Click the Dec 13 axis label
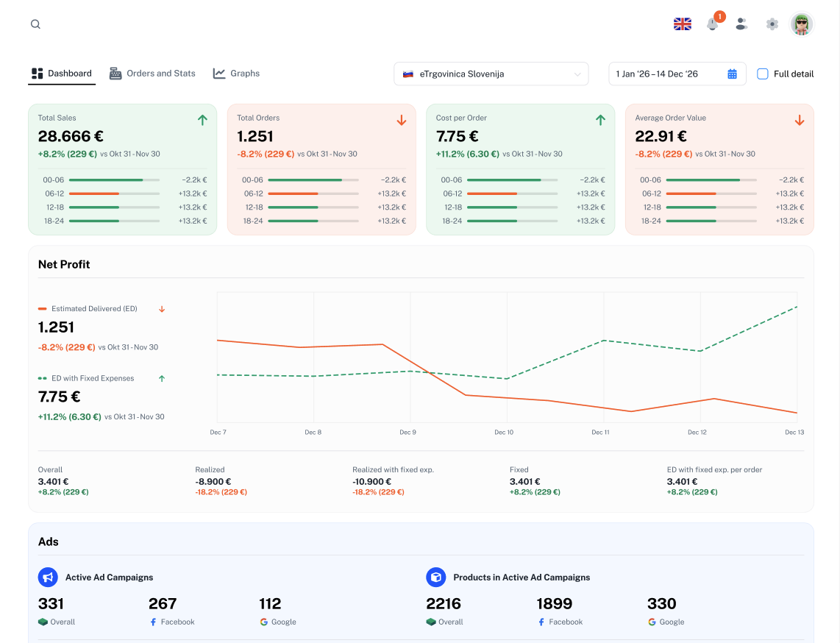 pos(794,432)
